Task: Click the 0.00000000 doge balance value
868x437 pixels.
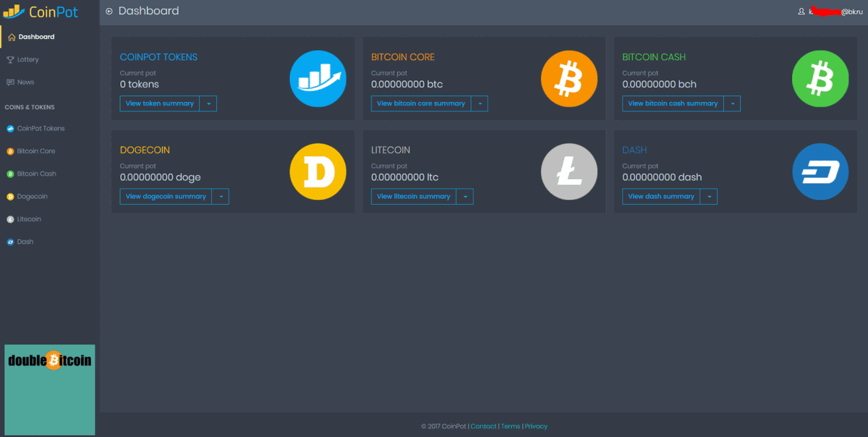Action: pyautogui.click(x=161, y=177)
